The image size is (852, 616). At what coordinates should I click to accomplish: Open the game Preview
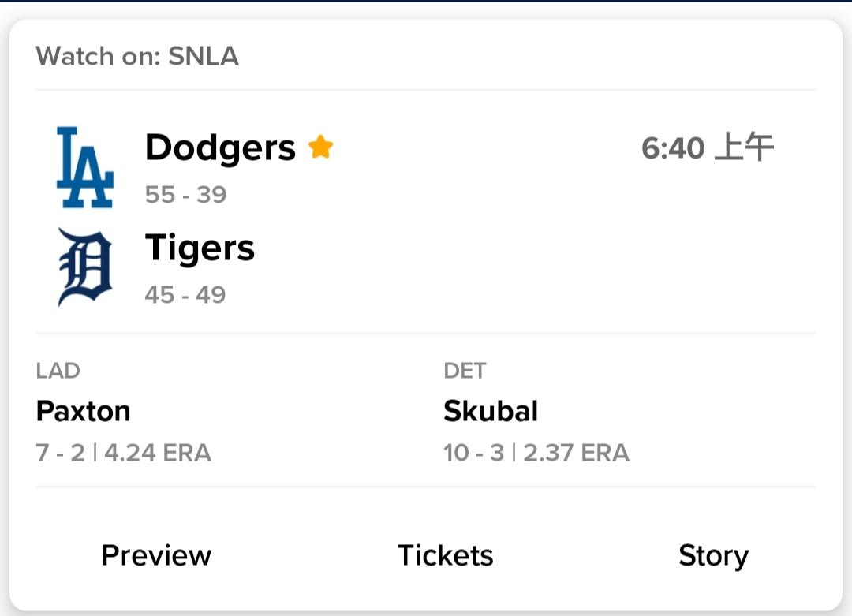point(156,555)
